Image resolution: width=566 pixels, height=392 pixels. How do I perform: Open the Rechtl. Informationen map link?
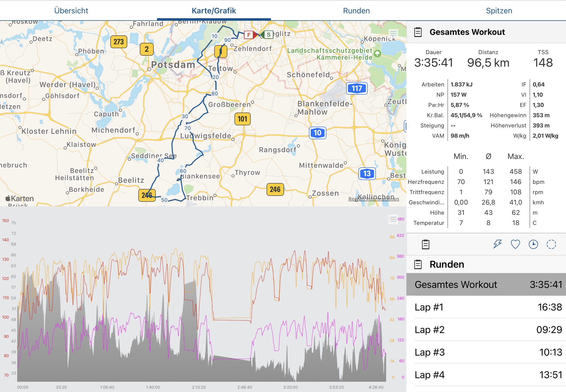tap(374, 199)
